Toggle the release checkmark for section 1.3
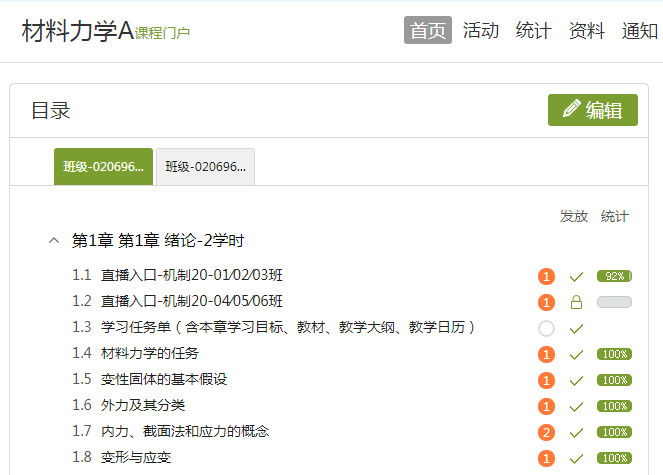This screenshot has height=475, width=663. 576,328
